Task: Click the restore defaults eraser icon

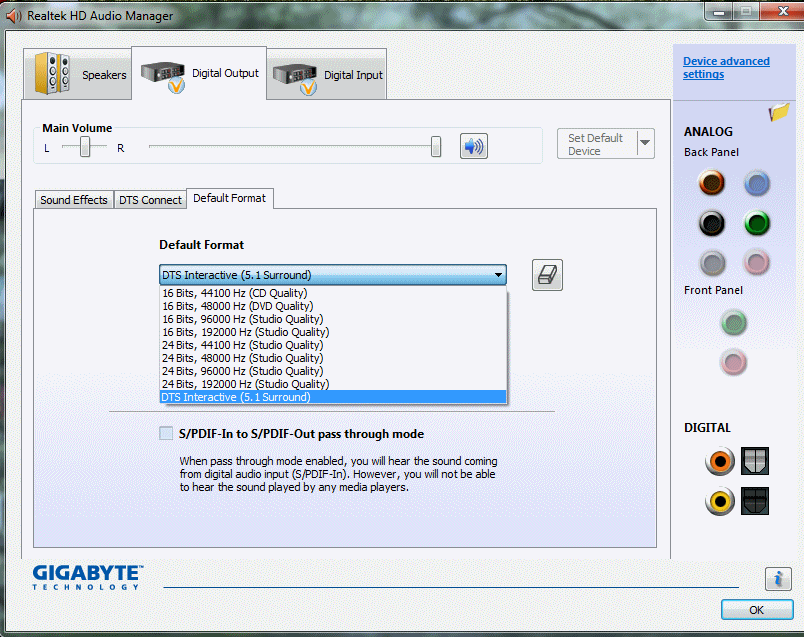Action: 547,275
